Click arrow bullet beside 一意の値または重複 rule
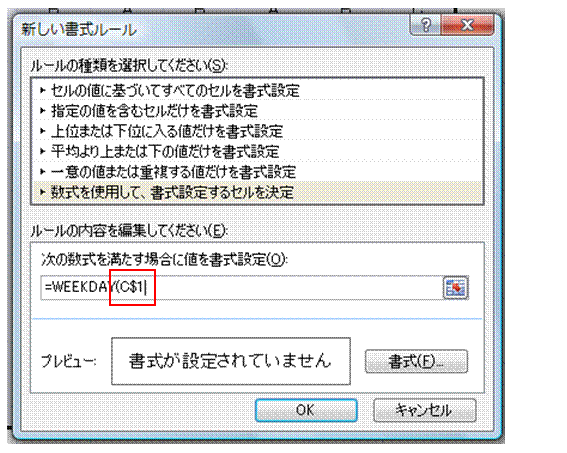567x453 pixels. [43, 171]
